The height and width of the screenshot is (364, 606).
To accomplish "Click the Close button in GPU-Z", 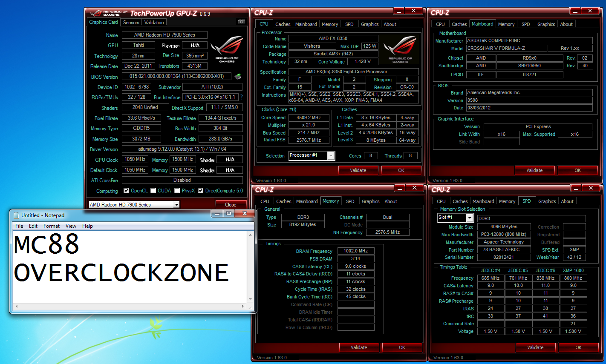I will [231, 205].
